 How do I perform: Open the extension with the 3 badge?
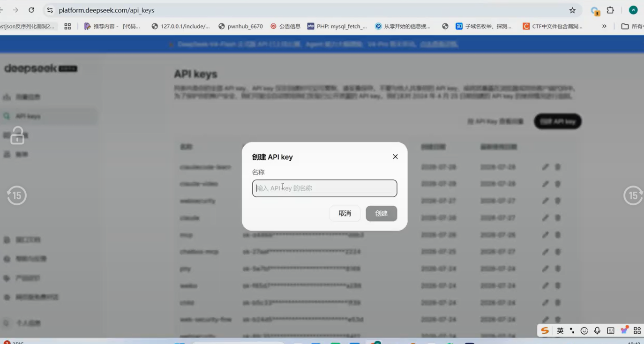(595, 11)
